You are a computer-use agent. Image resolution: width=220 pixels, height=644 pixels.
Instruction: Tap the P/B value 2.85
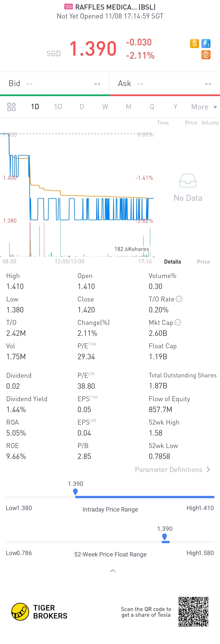coord(84,456)
